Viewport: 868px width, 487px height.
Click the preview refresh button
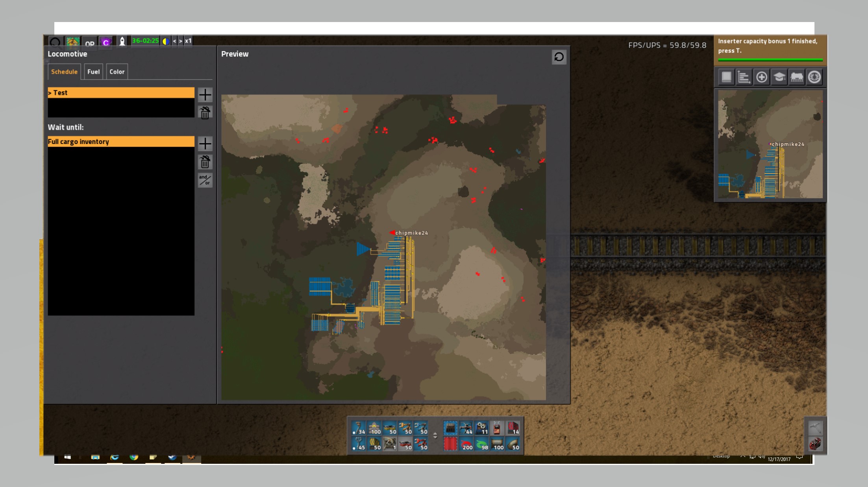tap(559, 57)
